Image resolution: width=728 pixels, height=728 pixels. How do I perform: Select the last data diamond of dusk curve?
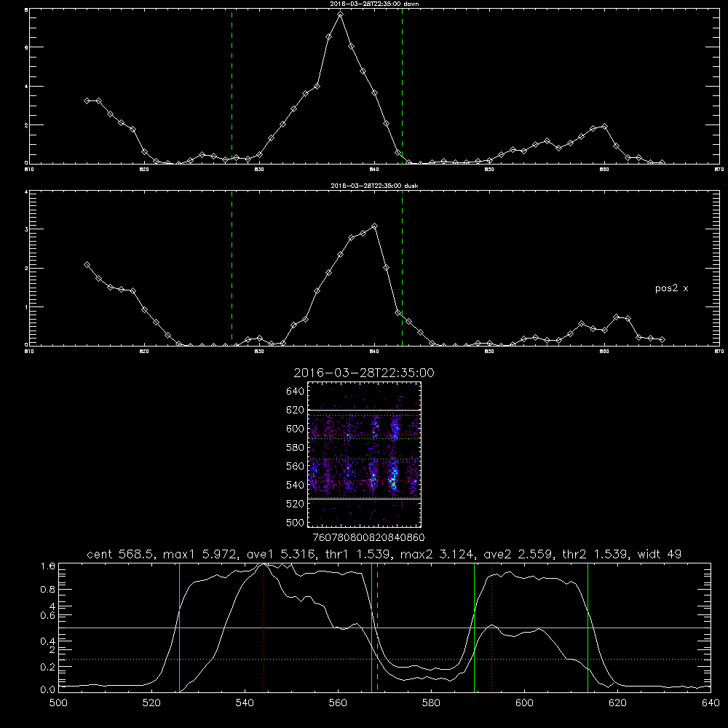(662, 340)
